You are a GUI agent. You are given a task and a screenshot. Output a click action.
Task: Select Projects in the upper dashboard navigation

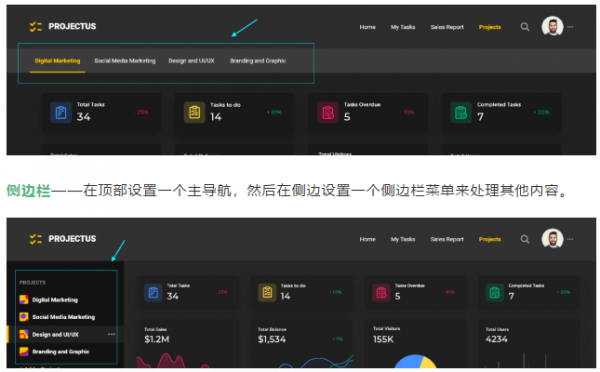click(x=490, y=27)
